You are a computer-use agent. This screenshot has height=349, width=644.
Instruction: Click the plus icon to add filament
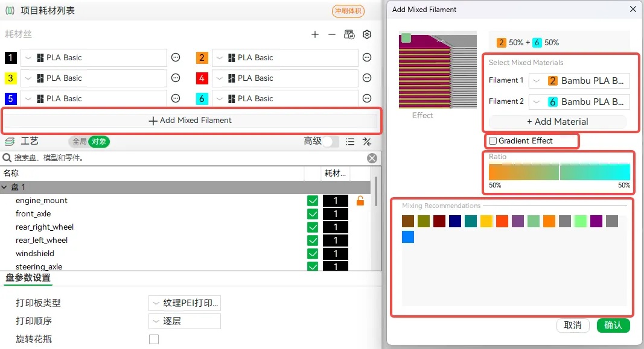click(x=315, y=34)
